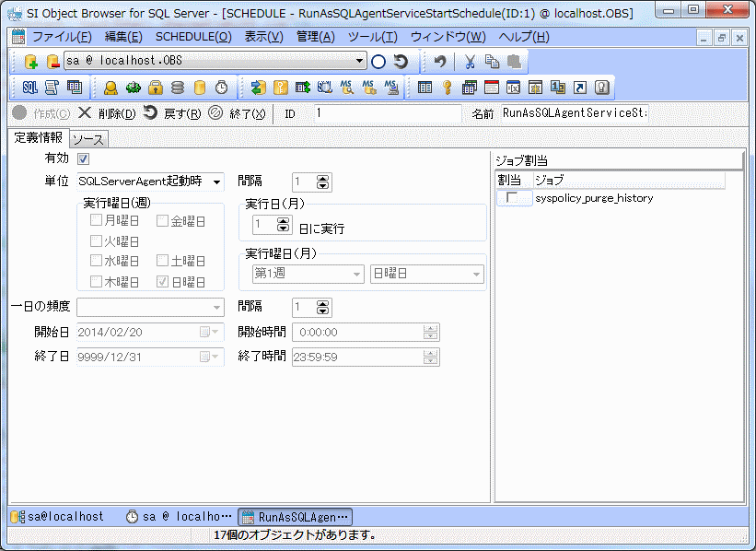Click the SQL editor icon in toolbar
This screenshot has width=756, height=551.
tap(29, 88)
